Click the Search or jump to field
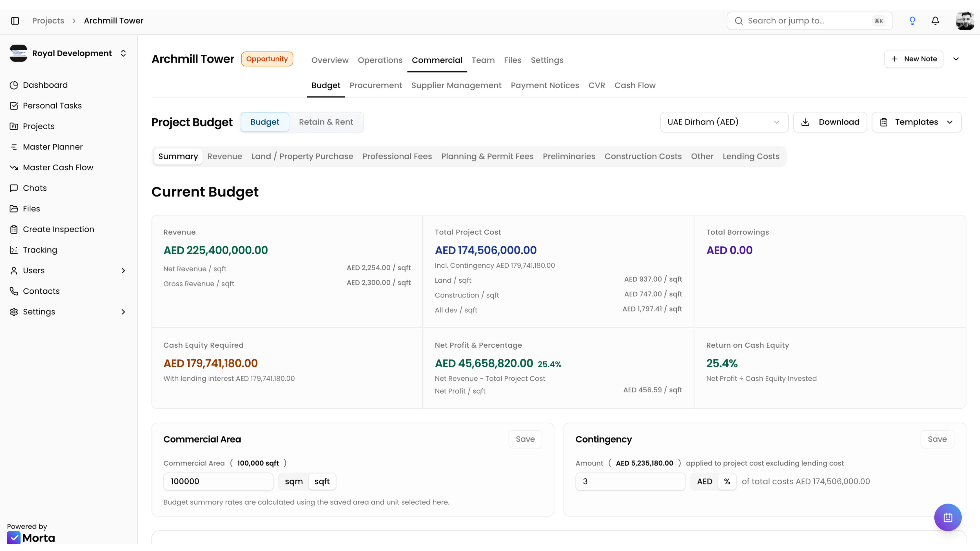This screenshot has width=980, height=551. pyautogui.click(x=810, y=20)
